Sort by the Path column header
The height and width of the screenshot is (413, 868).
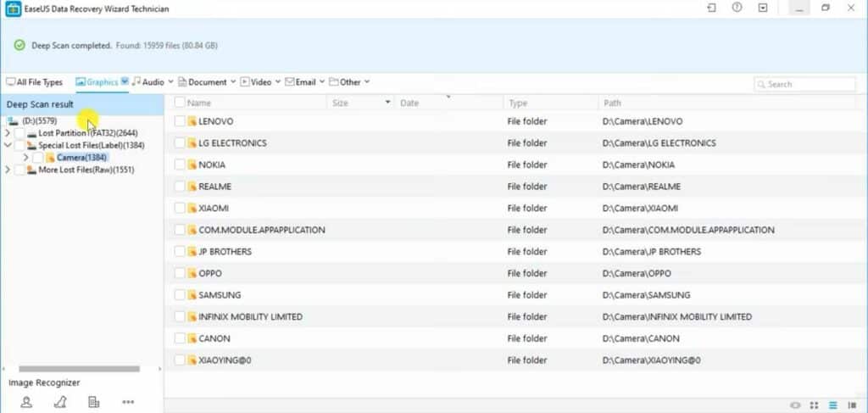pos(612,103)
